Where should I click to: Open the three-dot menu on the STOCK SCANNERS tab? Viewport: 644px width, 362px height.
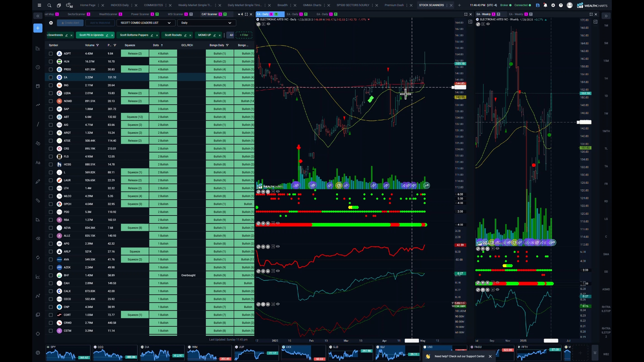click(447, 5)
